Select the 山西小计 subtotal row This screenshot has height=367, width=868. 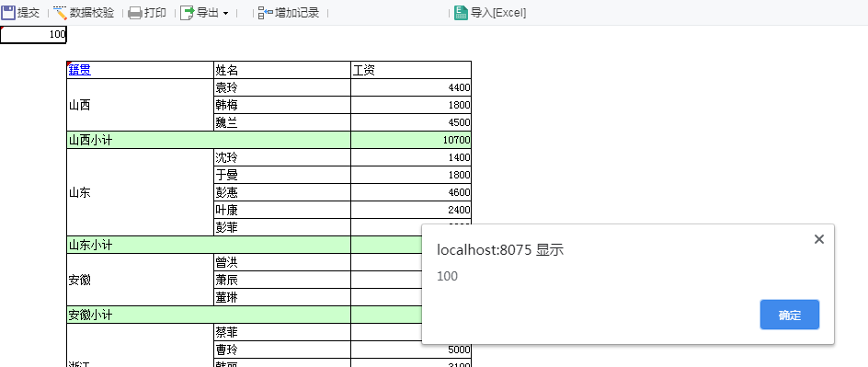tap(269, 140)
